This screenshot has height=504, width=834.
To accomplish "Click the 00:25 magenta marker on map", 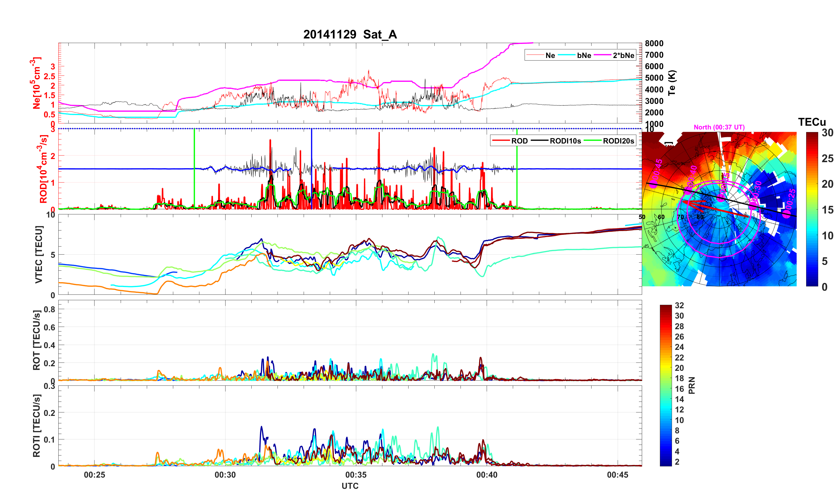I will point(787,214).
